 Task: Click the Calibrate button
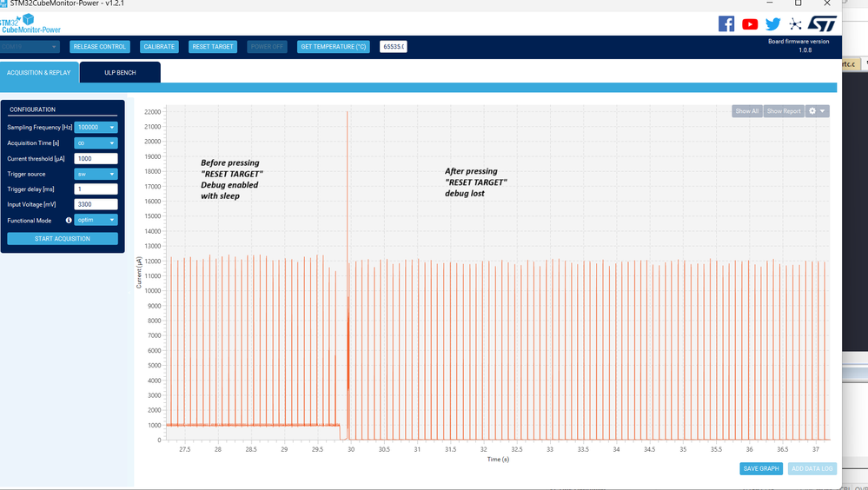[159, 47]
